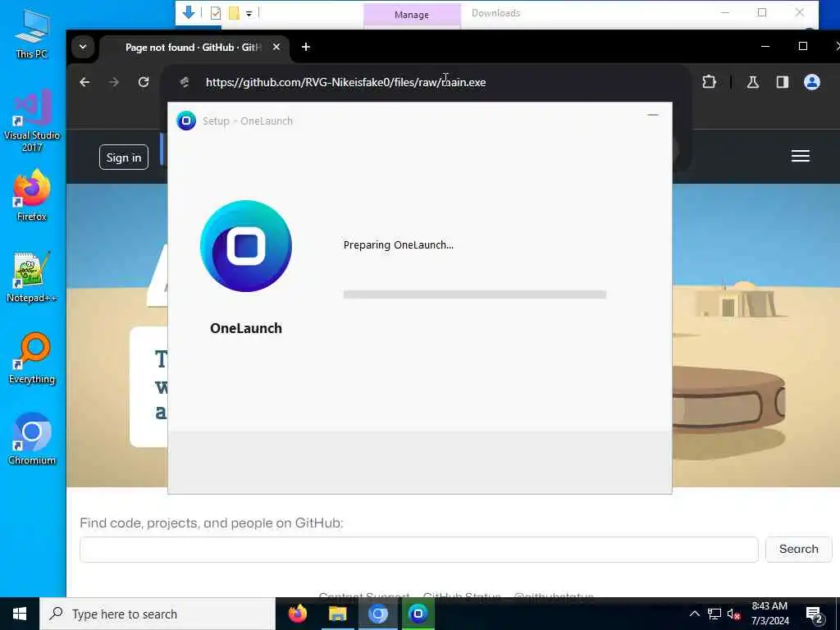
Task: View site information icon in address bar
Action: [185, 82]
